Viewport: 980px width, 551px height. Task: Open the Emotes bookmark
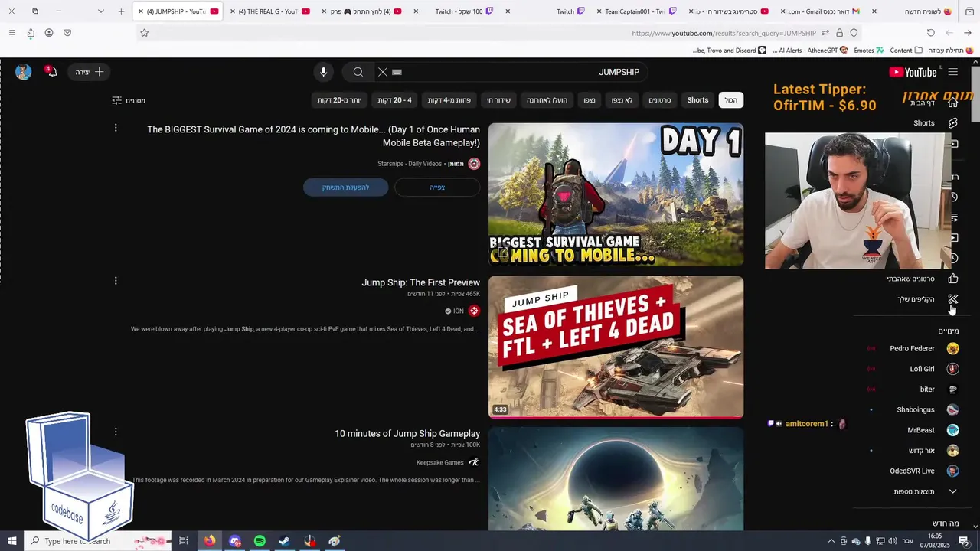pyautogui.click(x=868, y=50)
